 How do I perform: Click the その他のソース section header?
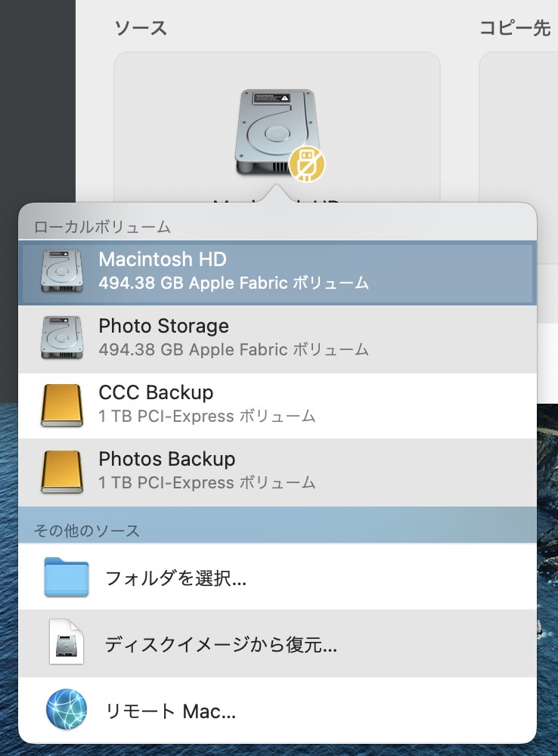pyautogui.click(x=87, y=531)
